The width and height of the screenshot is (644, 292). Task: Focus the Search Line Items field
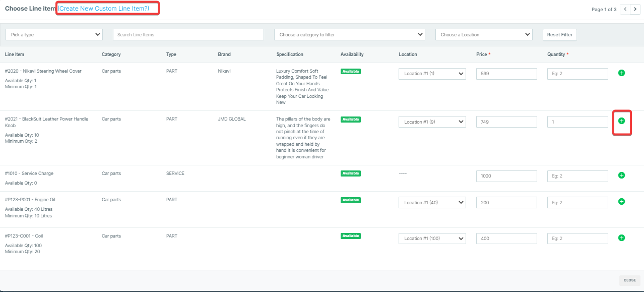[188, 35]
